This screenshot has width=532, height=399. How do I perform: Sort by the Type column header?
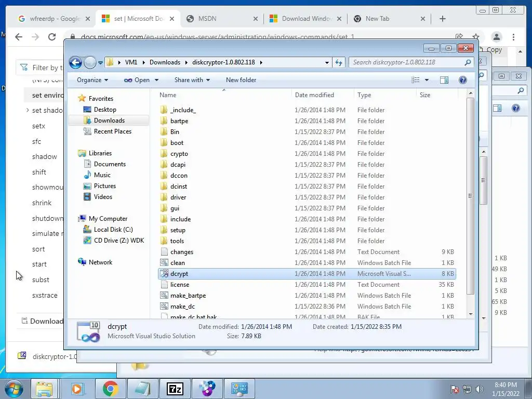click(364, 95)
